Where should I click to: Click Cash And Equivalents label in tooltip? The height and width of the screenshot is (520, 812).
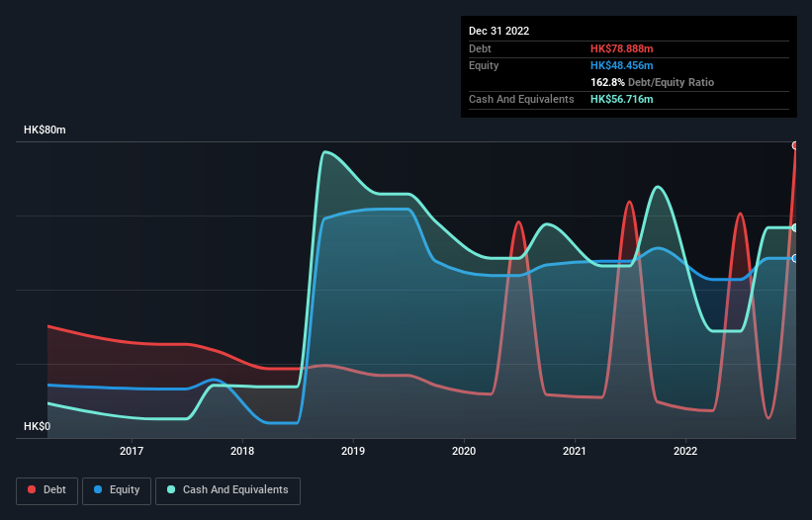[x=521, y=99]
